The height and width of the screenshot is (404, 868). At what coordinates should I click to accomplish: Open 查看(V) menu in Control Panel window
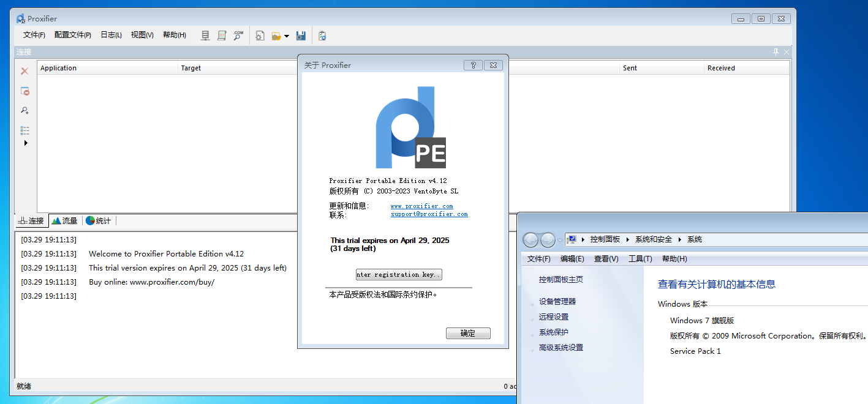click(x=606, y=259)
